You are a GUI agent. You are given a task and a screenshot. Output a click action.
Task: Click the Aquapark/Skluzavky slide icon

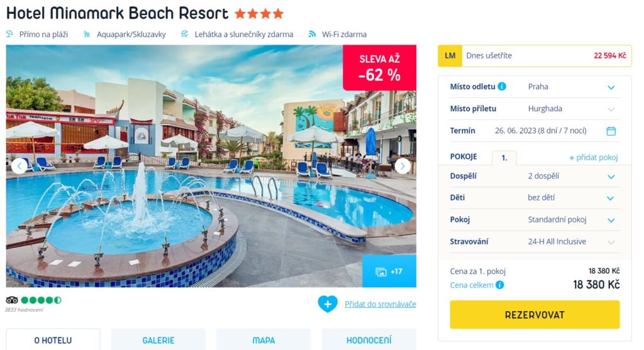point(87,34)
